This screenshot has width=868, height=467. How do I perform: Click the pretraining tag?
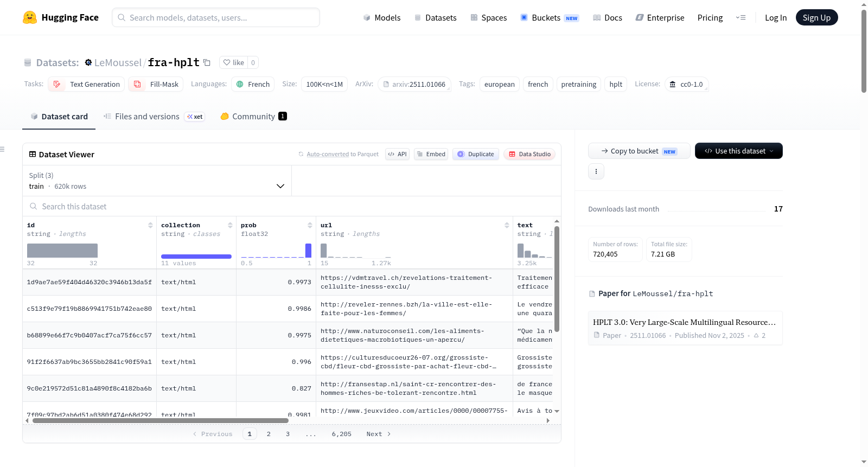(x=578, y=84)
